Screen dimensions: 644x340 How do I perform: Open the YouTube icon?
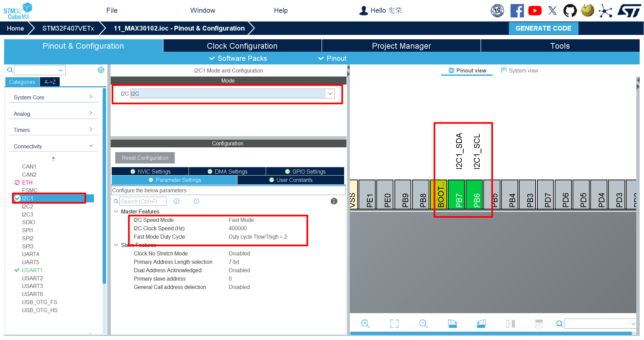click(x=535, y=11)
